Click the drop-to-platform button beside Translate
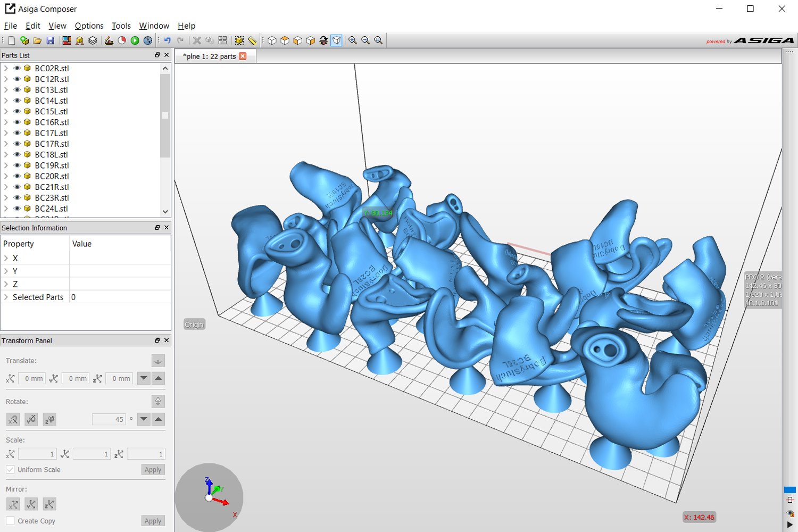The height and width of the screenshot is (532, 798). tap(158, 361)
